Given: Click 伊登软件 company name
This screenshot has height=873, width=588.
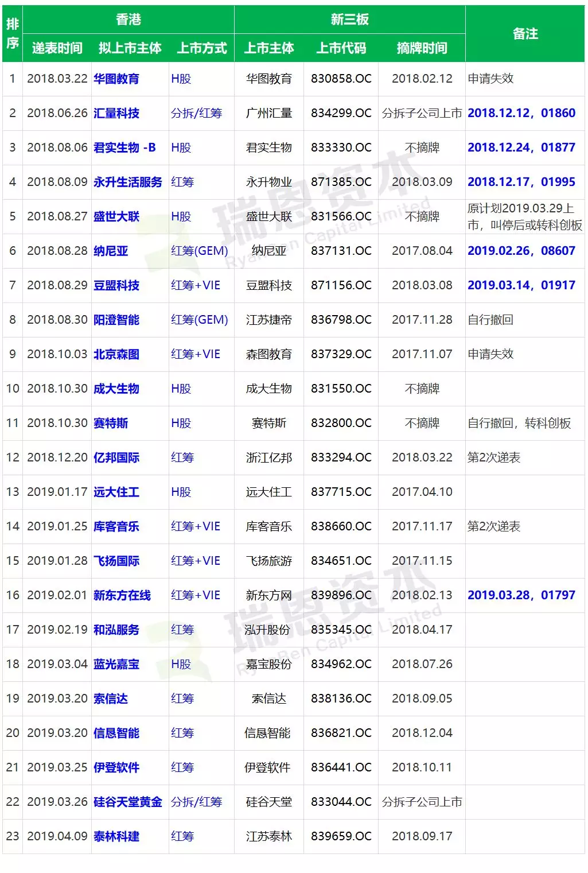Looking at the screenshot, I should [116, 767].
